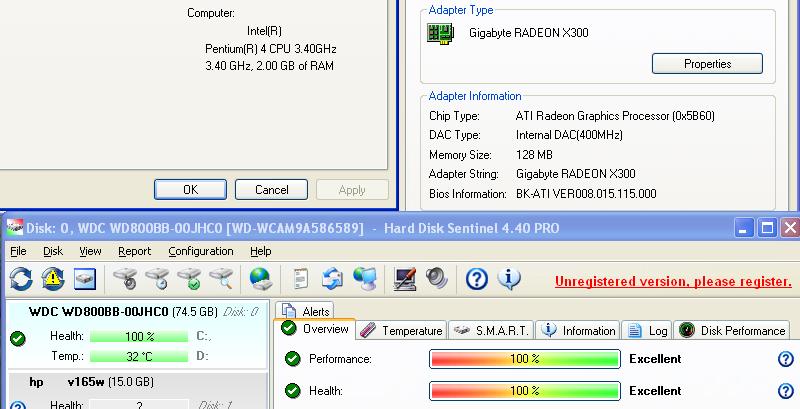800x409 pixels.
Task: Open the Report menu
Action: (135, 251)
